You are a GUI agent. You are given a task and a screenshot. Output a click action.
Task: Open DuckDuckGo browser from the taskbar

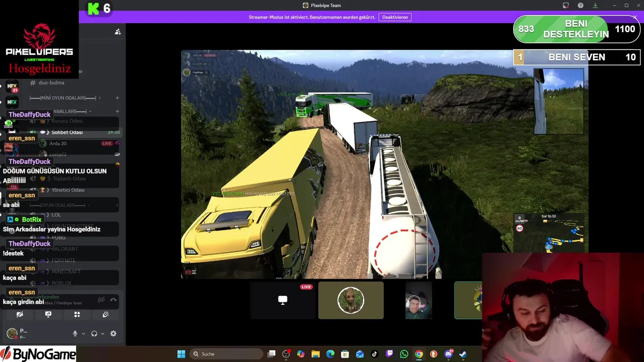click(434, 354)
